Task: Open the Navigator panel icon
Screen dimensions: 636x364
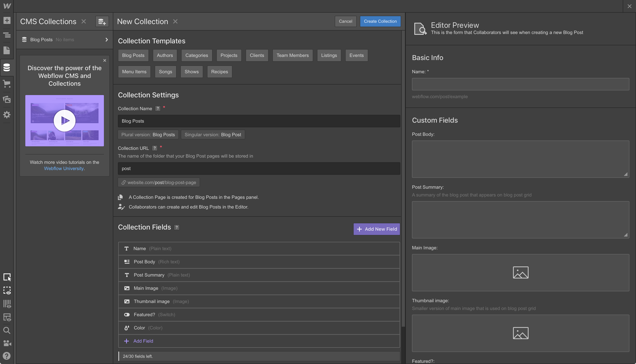Action: coord(7,35)
